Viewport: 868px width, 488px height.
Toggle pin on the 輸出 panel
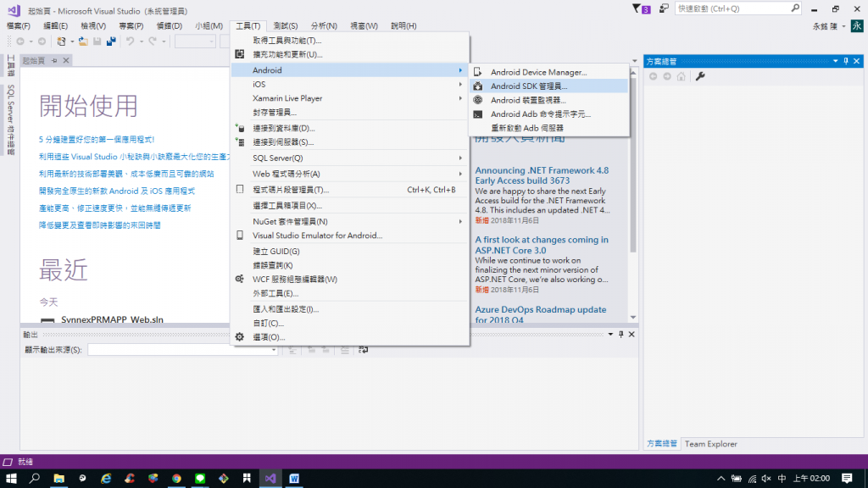[621, 334]
